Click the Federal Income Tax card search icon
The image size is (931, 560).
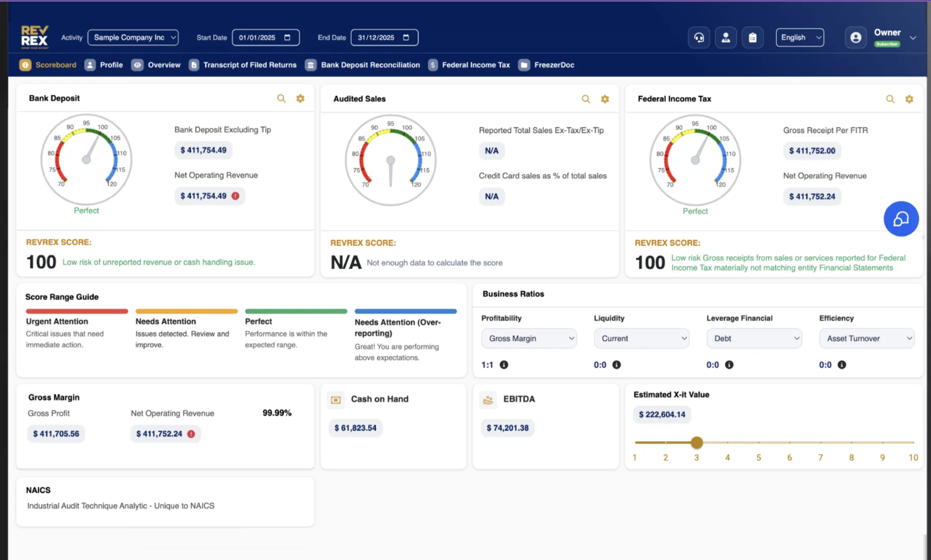[x=890, y=99]
